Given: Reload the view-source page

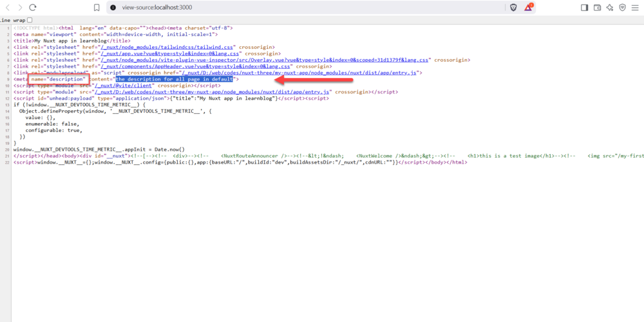Looking at the screenshot, I should [x=33, y=7].
